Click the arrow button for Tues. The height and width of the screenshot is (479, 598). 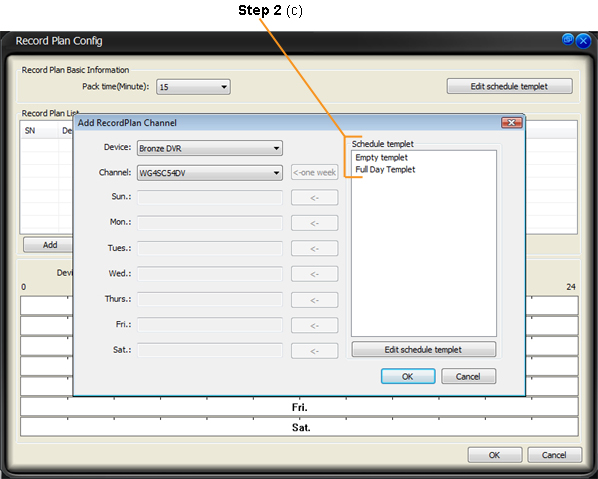point(315,249)
